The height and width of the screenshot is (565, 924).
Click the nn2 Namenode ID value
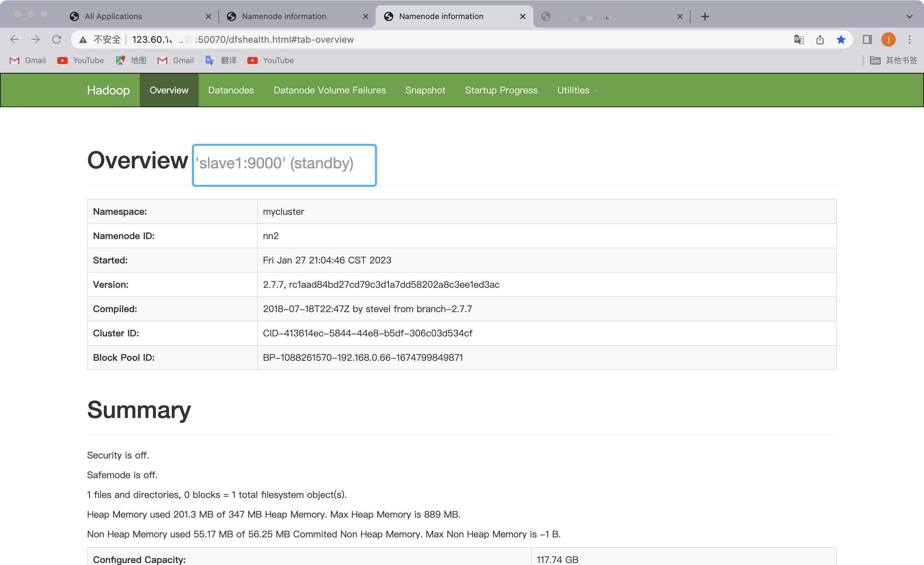tap(271, 236)
